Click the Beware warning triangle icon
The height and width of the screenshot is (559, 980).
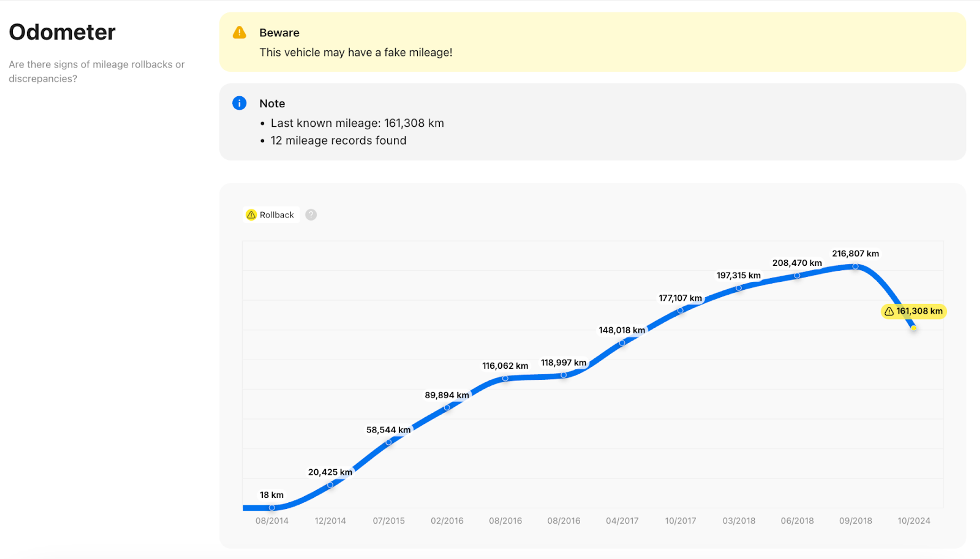click(x=239, y=33)
